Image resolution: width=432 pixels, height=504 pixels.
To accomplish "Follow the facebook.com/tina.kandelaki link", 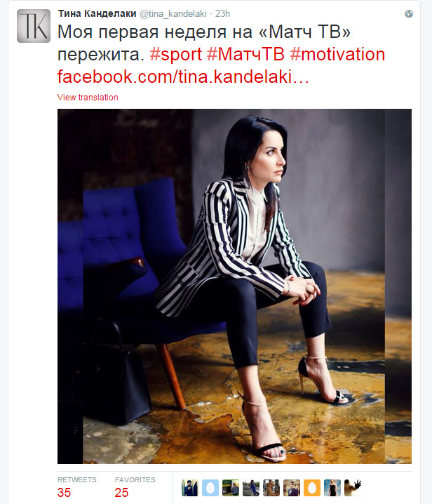I will 183,77.
